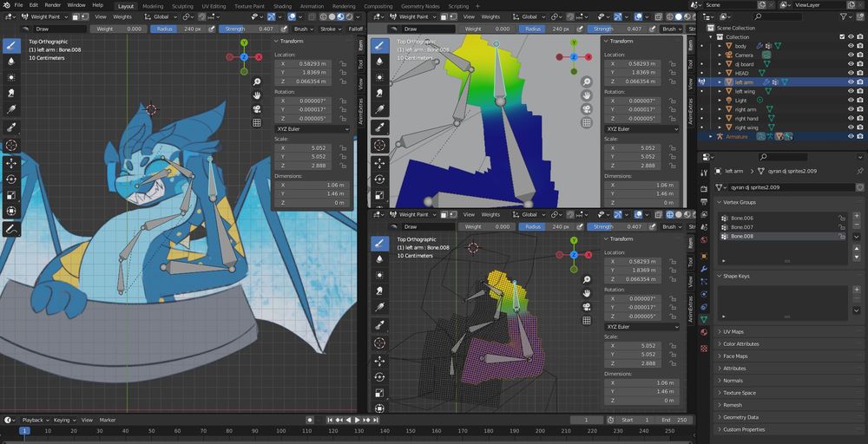Click the pan hand gizmo in the left viewport

[257, 95]
